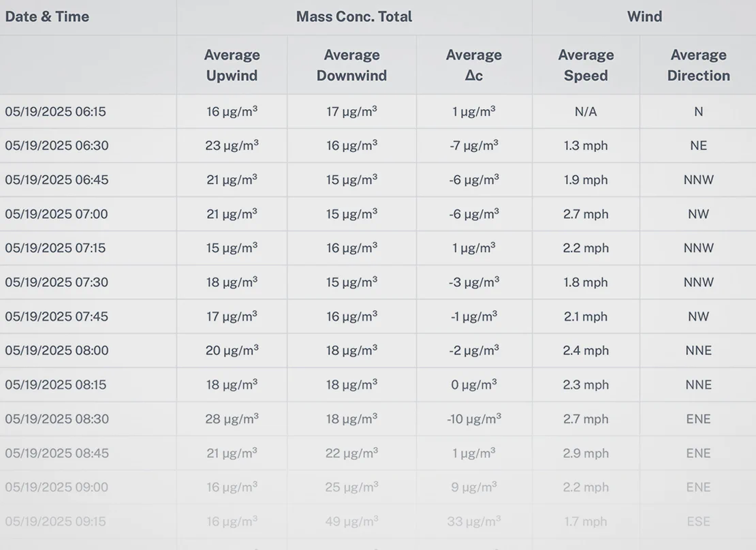Click the -7 µg/m³ delta cell
The width and height of the screenshot is (756, 550).
pyautogui.click(x=474, y=146)
